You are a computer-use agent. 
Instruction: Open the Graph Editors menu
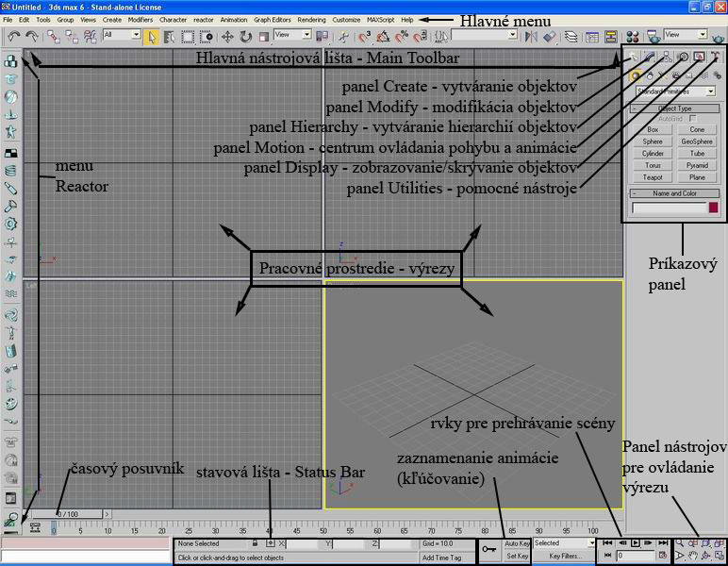[273, 20]
